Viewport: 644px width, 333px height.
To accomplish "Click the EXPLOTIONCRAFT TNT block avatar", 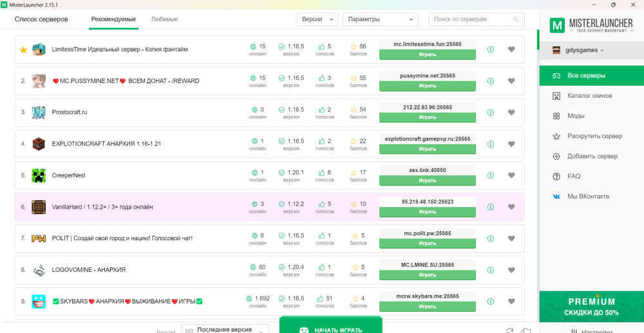I will 39,144.
